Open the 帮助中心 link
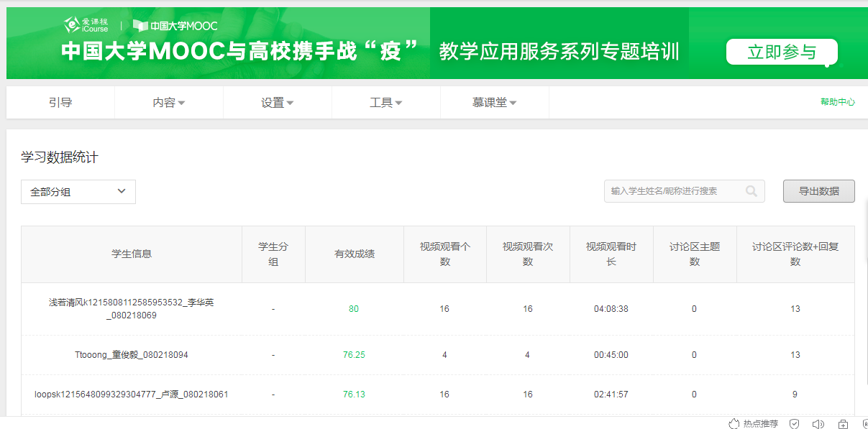868x429 pixels. click(x=837, y=102)
